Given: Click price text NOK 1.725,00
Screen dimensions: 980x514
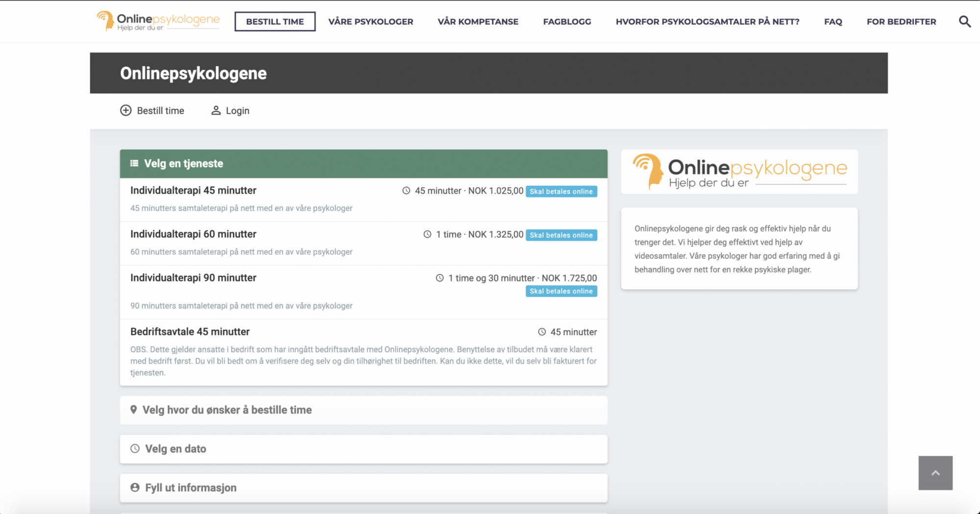Looking at the screenshot, I should (x=569, y=278).
